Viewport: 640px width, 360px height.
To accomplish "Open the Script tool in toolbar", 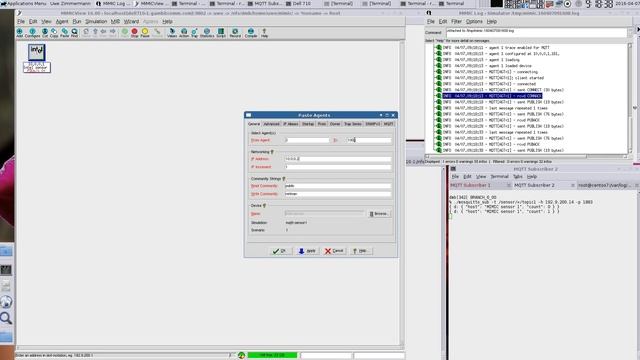I will click(x=221, y=33).
